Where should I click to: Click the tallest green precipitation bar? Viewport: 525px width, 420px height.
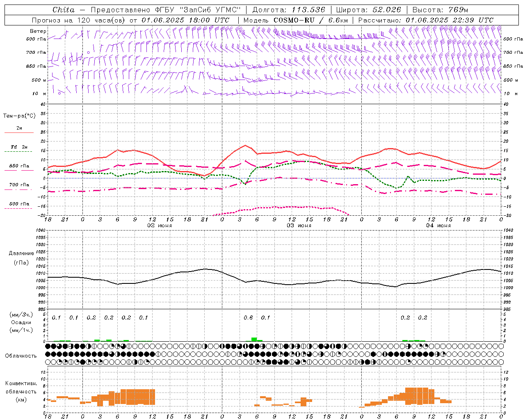(x=254, y=339)
